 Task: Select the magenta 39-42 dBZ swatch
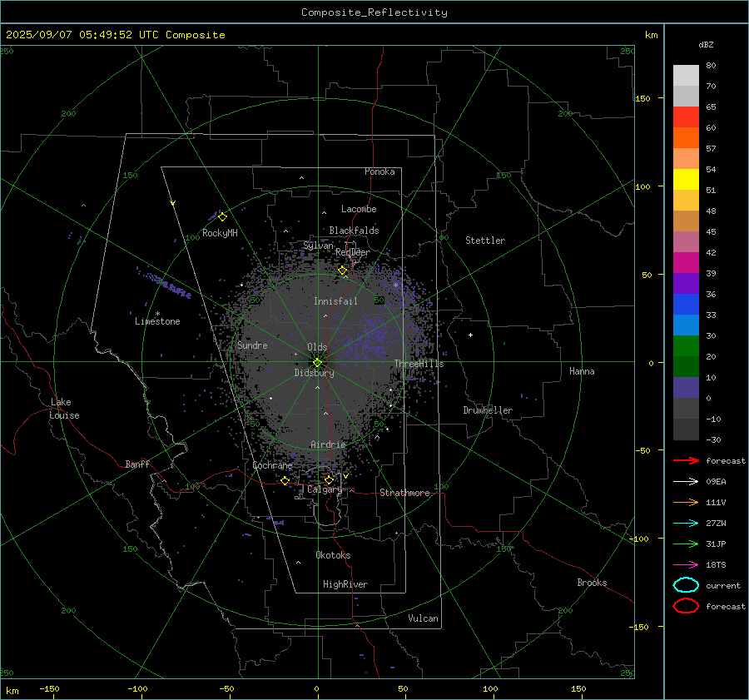686,263
